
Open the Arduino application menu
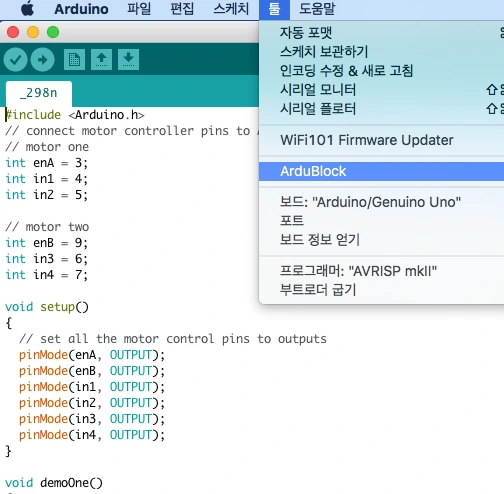(x=81, y=9)
